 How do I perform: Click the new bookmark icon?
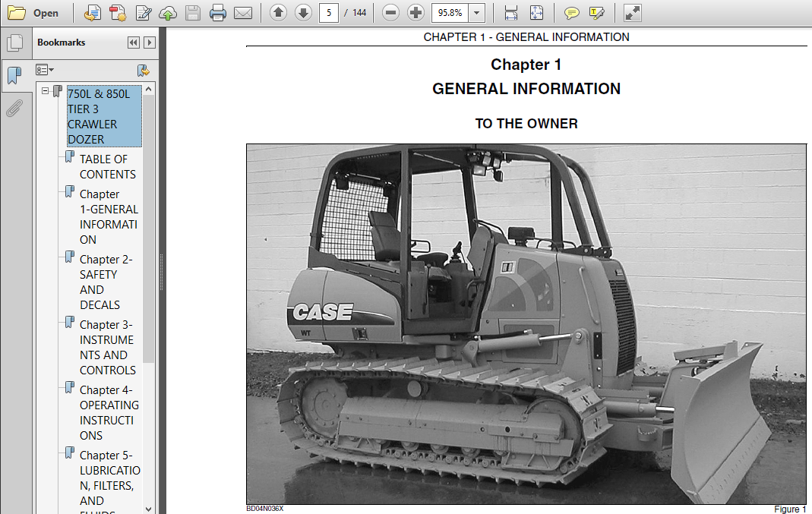144,71
